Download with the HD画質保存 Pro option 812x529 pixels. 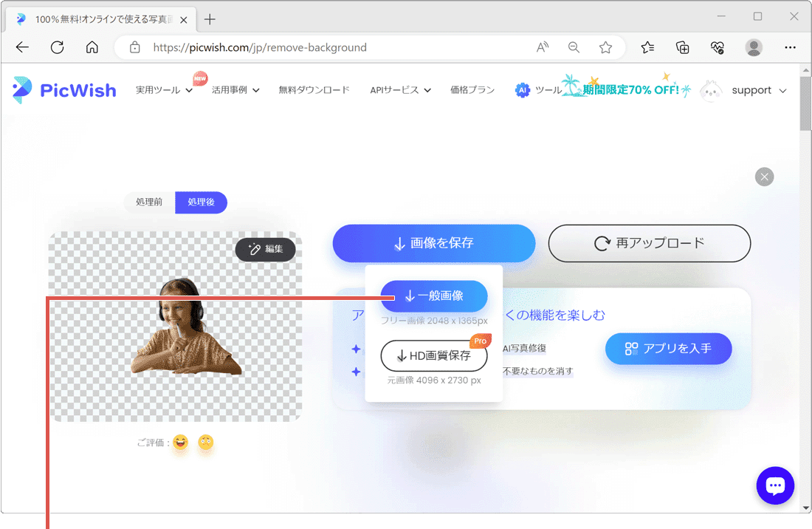[x=433, y=355]
